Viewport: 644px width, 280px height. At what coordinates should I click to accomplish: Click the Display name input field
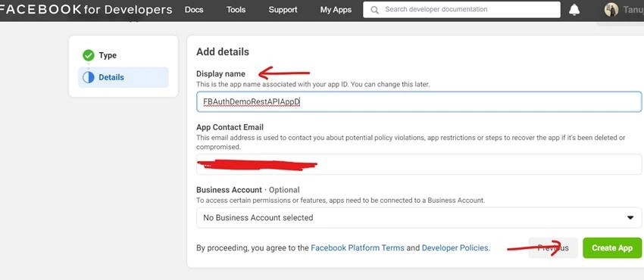pyautogui.click(x=419, y=101)
